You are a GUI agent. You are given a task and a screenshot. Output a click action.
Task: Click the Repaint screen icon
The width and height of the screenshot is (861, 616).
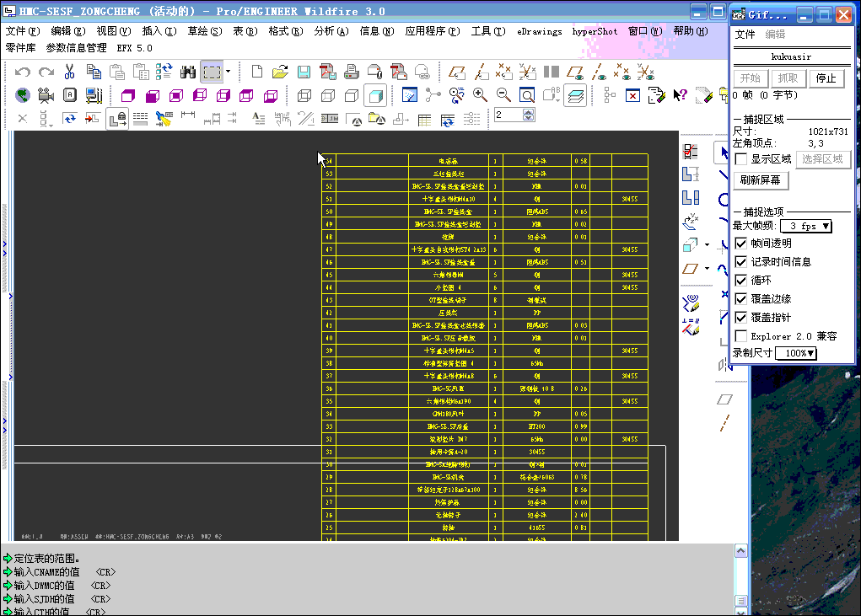click(410, 95)
